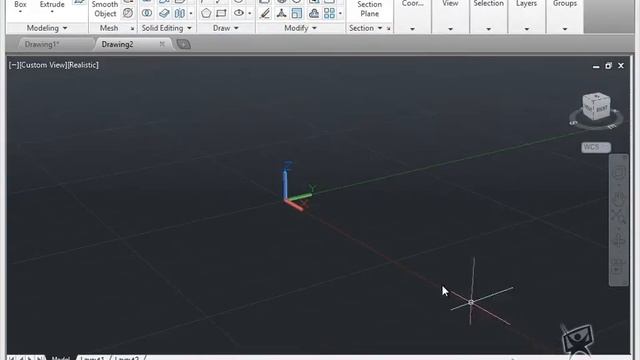The width and height of the screenshot is (640, 360).
Task: Click the Section Plane tool
Action: [369, 9]
